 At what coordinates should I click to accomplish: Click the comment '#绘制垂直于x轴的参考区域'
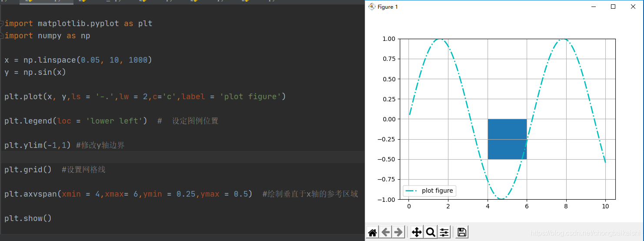point(310,194)
